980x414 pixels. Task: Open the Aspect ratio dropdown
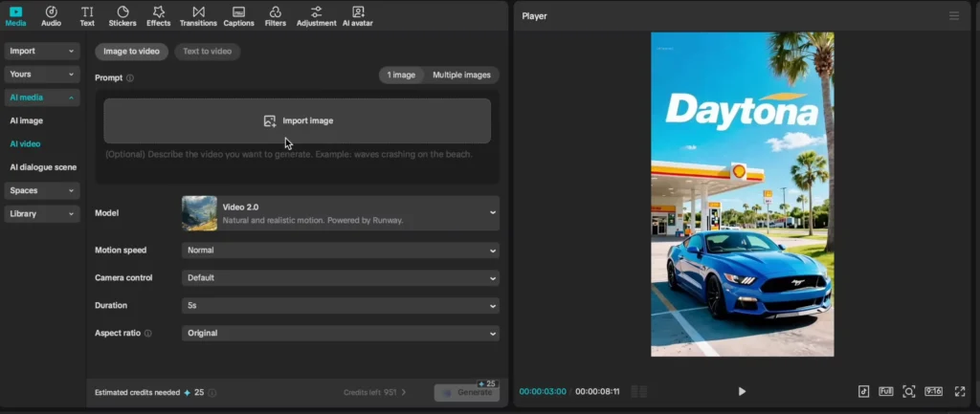tap(341, 334)
